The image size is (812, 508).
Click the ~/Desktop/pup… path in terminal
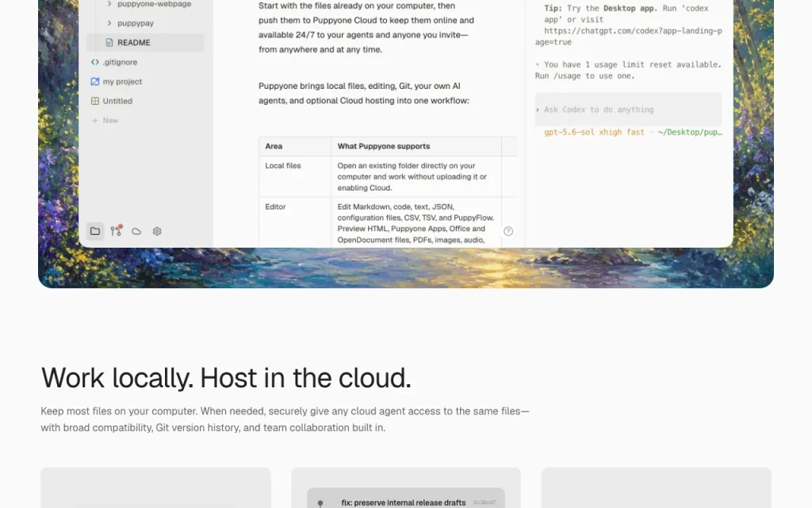(x=690, y=133)
